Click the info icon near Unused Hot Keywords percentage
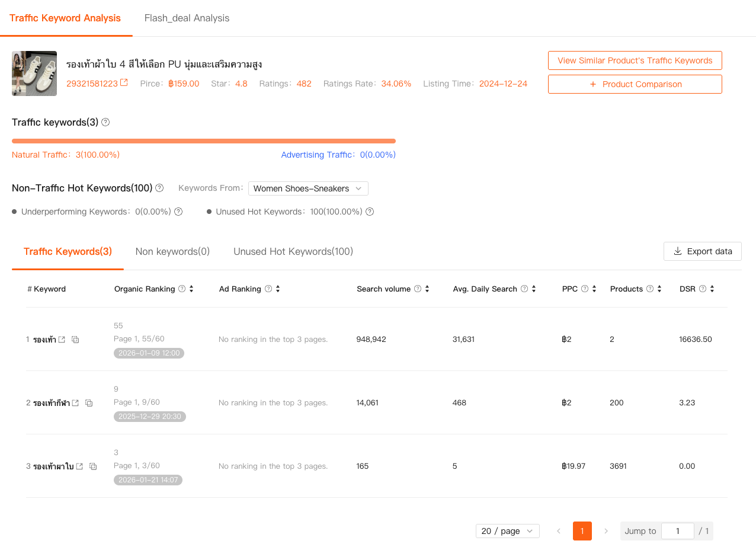Image resolution: width=756 pixels, height=547 pixels. point(370,212)
